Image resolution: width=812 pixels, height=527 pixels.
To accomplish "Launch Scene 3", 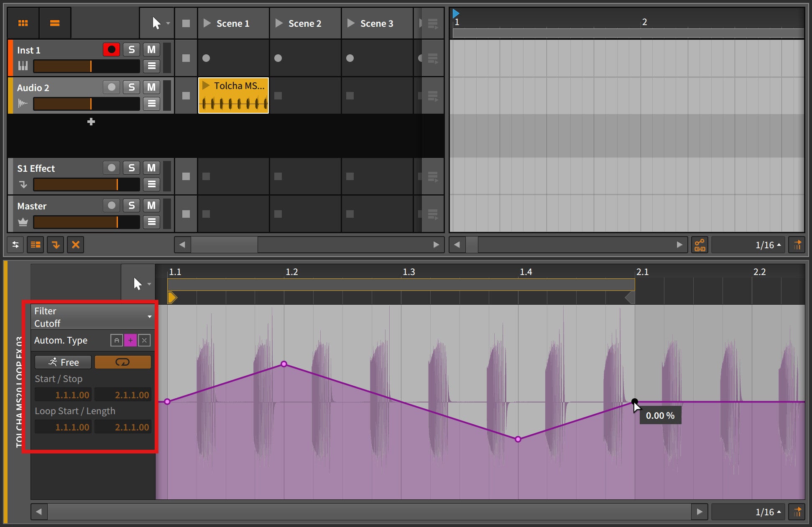I will click(351, 23).
